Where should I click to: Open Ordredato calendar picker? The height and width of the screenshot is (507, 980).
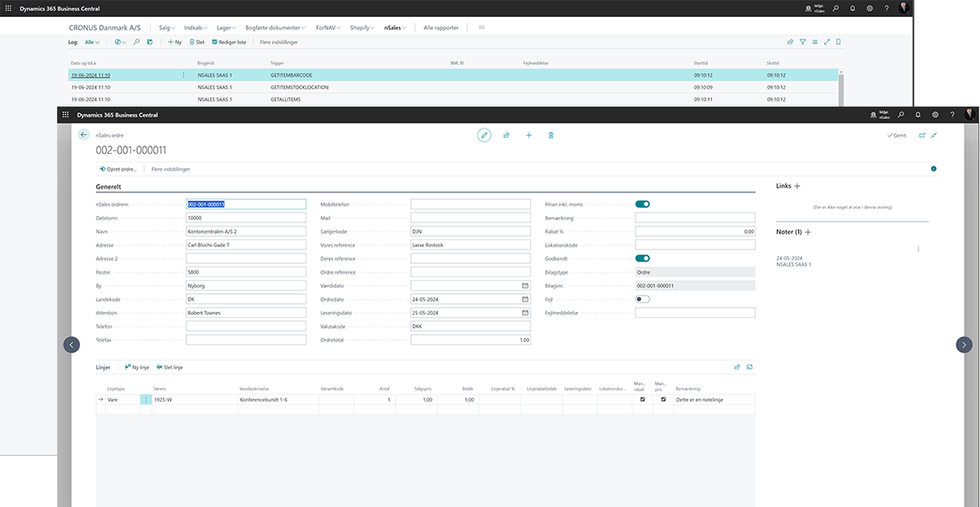click(x=525, y=299)
